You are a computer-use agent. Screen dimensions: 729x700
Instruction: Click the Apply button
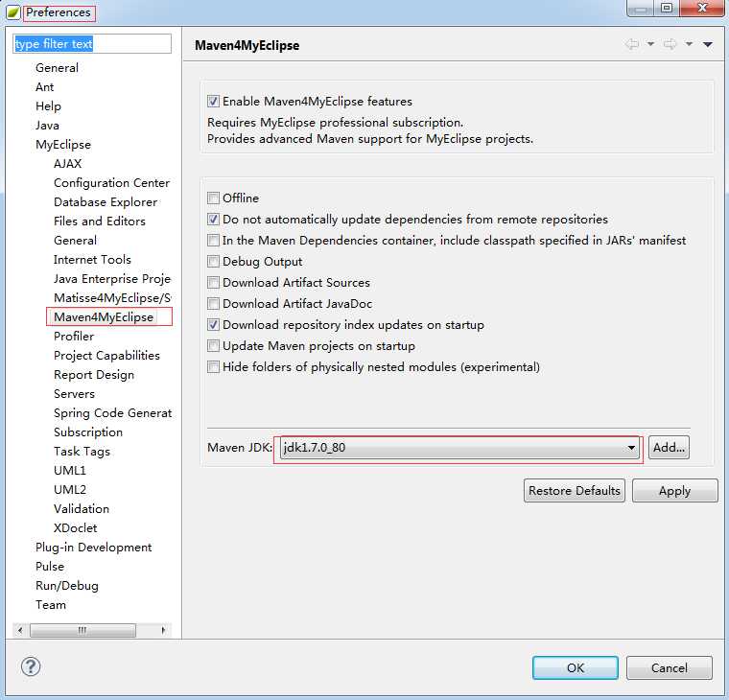click(674, 491)
